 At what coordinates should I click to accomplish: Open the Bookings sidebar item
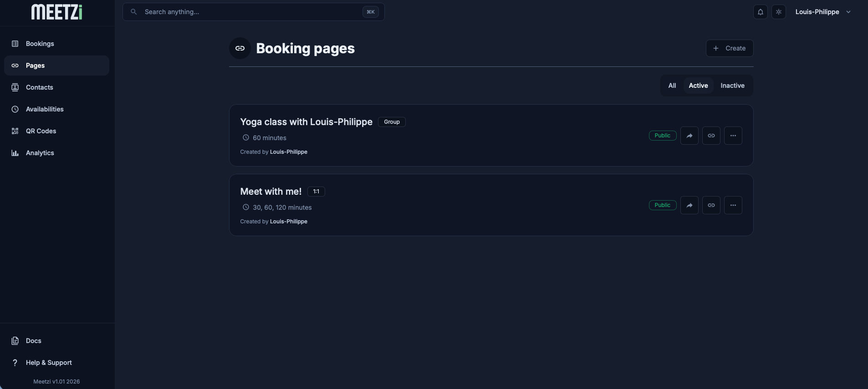click(56, 44)
